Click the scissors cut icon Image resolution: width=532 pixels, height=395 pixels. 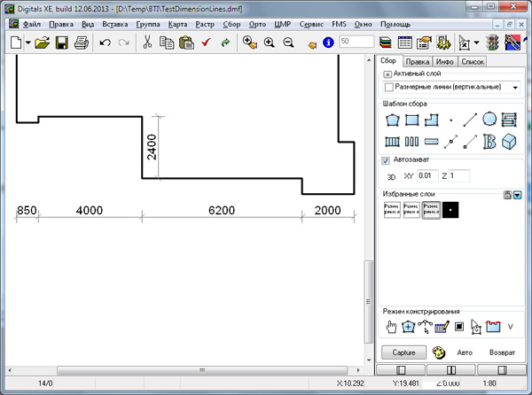coord(147,42)
